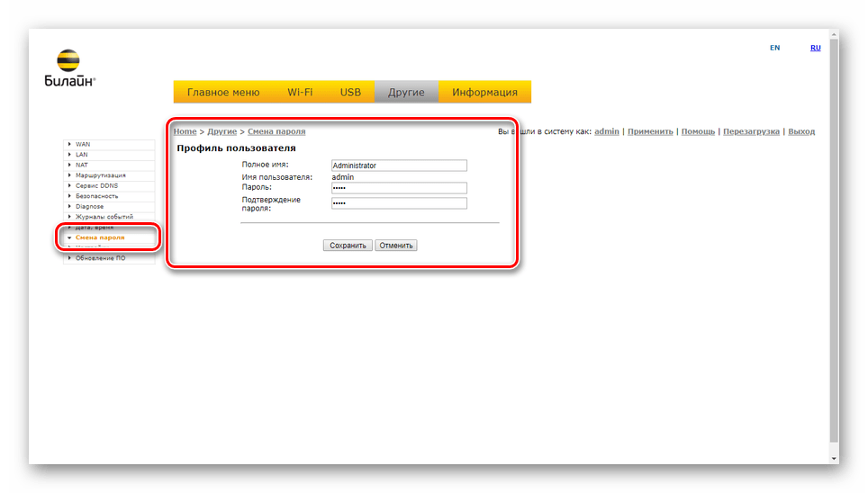Expand the Безопасность sidebar section
Image resolution: width=868 pixels, height=493 pixels.
(x=110, y=196)
